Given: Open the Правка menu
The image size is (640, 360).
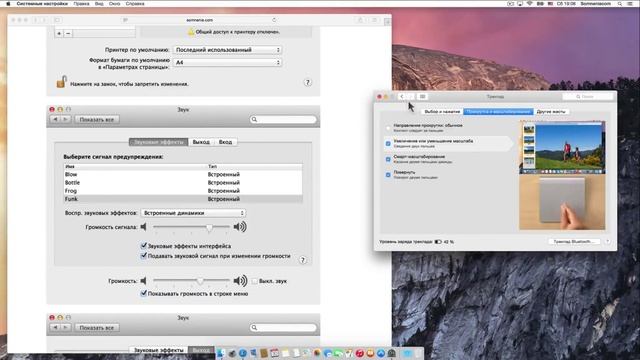Looking at the screenshot, I should coord(81,4).
